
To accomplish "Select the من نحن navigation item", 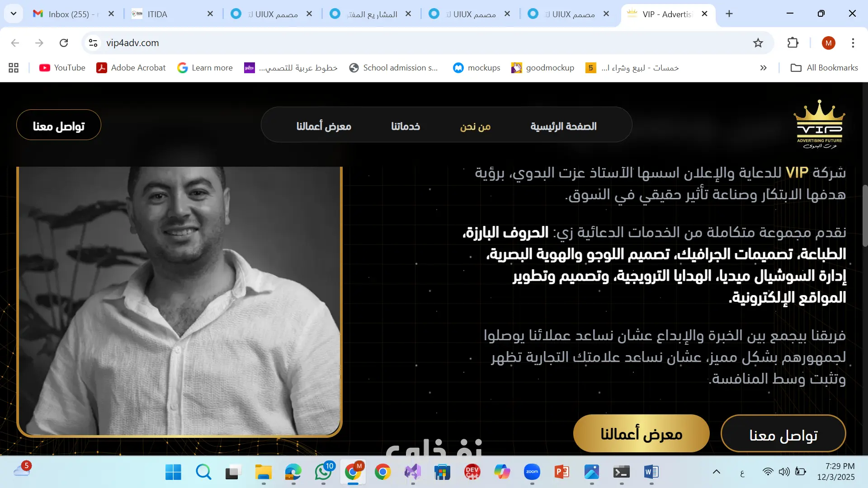I will pos(475,126).
